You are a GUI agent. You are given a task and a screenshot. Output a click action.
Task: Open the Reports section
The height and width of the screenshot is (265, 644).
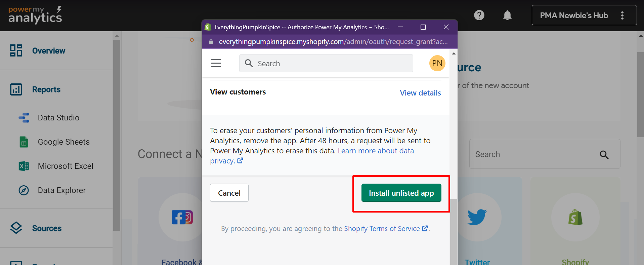tap(46, 89)
